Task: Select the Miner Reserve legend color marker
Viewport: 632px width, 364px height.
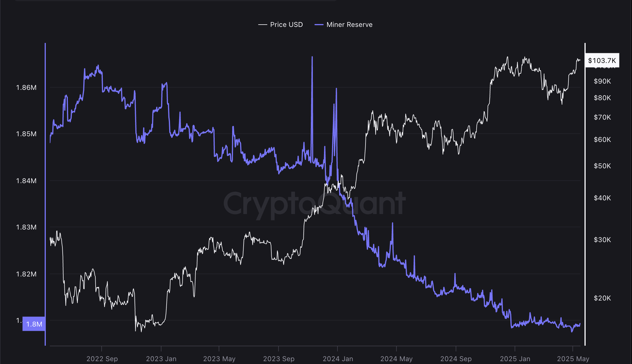Action: pos(319,25)
